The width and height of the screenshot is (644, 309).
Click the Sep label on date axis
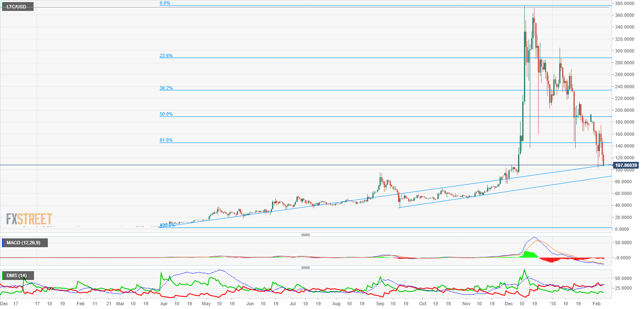[x=380, y=303]
